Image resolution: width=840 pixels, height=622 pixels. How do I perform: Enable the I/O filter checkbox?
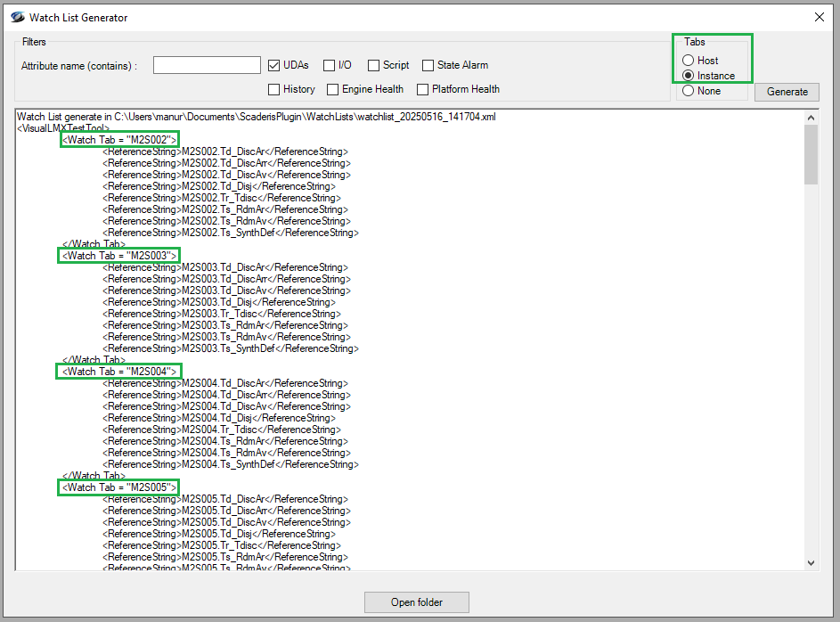point(329,65)
